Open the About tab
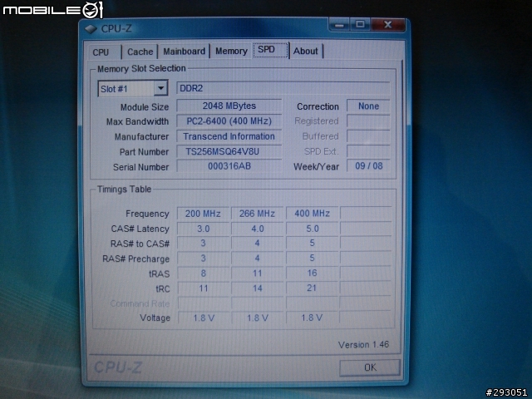 click(306, 51)
